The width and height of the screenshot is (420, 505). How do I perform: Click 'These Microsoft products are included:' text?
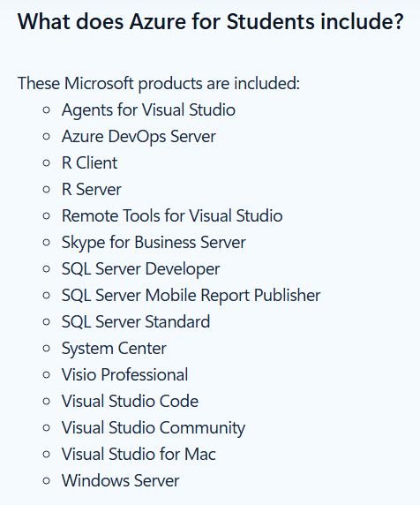159,83
